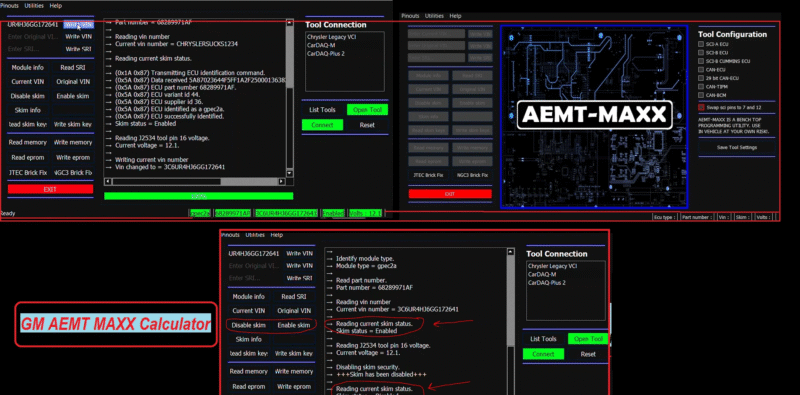The height and width of the screenshot is (395, 800).
Task: Click AEMT-MAXX circuit board image
Action: [594, 117]
